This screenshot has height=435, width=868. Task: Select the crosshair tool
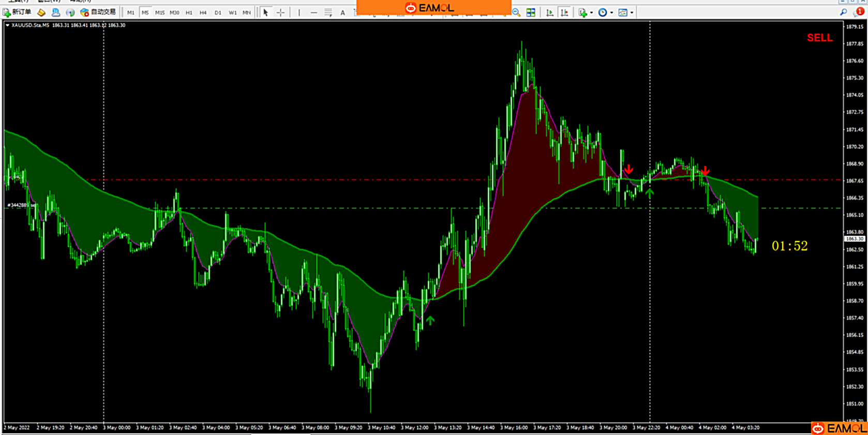[280, 12]
